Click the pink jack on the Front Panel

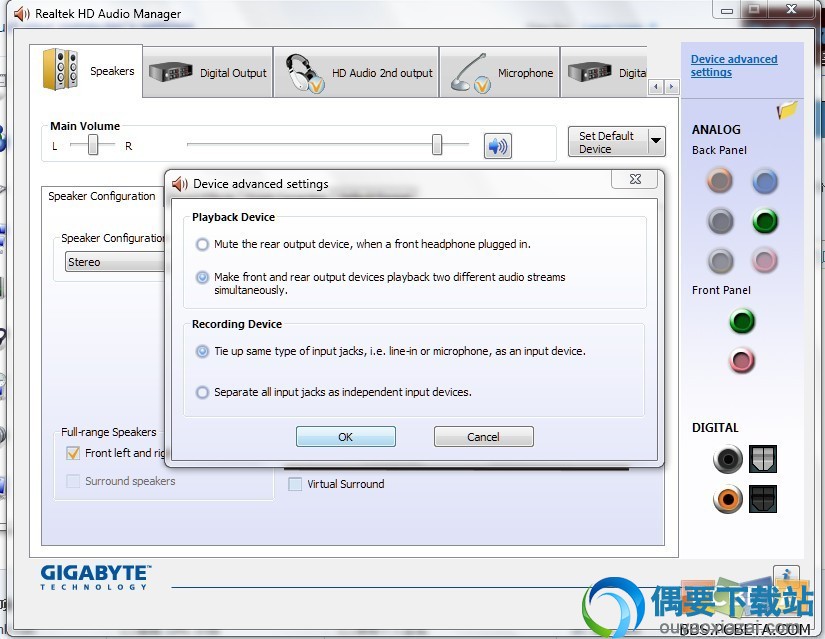742,361
